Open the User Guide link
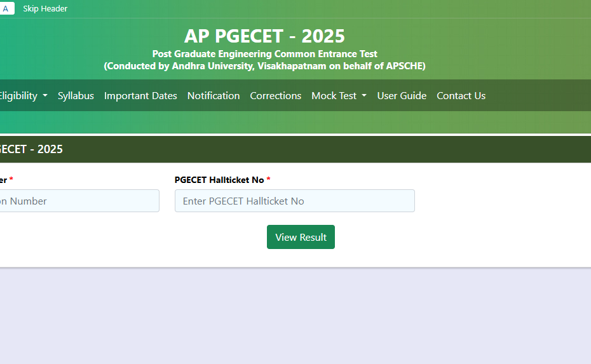The width and height of the screenshot is (591, 364). pyautogui.click(x=402, y=96)
